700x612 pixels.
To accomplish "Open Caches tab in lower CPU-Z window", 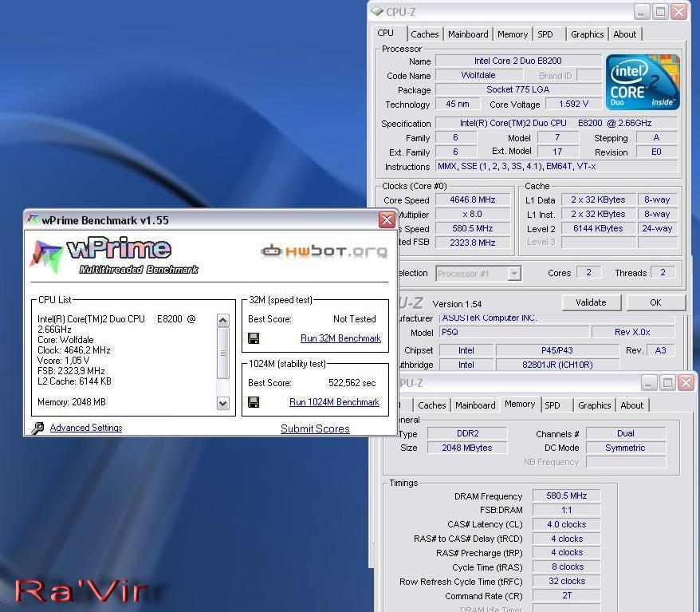I will click(x=431, y=405).
